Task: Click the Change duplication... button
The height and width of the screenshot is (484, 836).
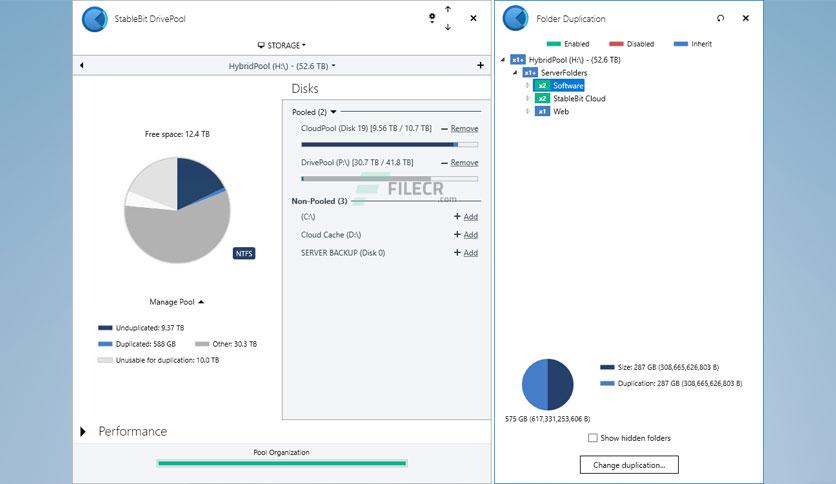Action: coord(629,465)
